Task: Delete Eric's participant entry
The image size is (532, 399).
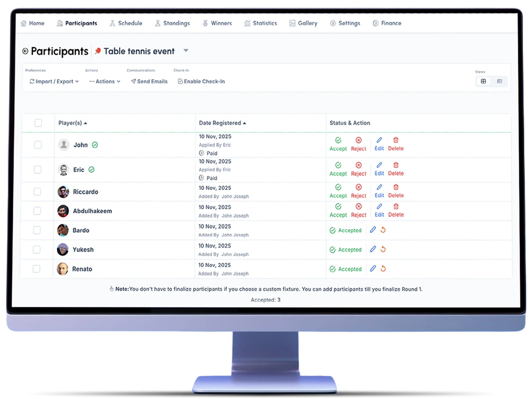Action: pyautogui.click(x=396, y=169)
